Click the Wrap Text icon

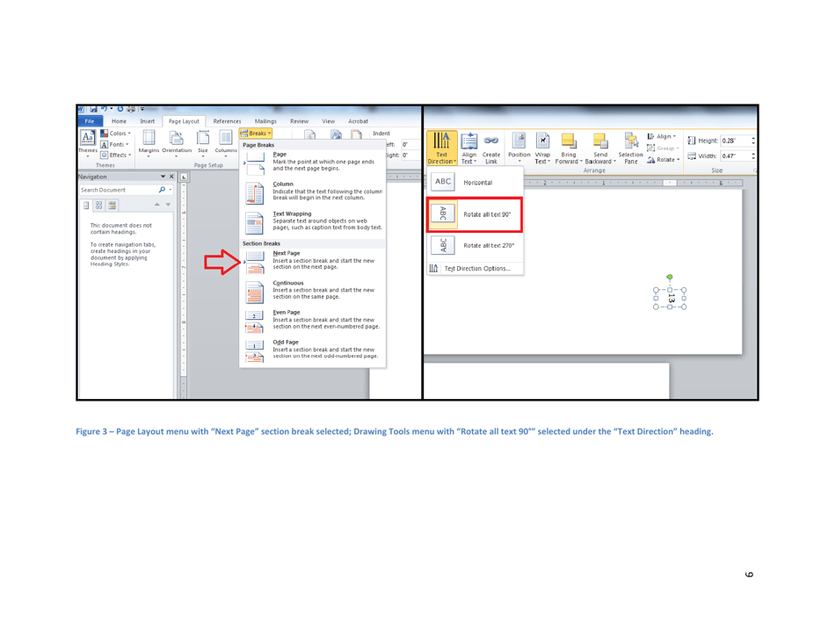(x=542, y=143)
